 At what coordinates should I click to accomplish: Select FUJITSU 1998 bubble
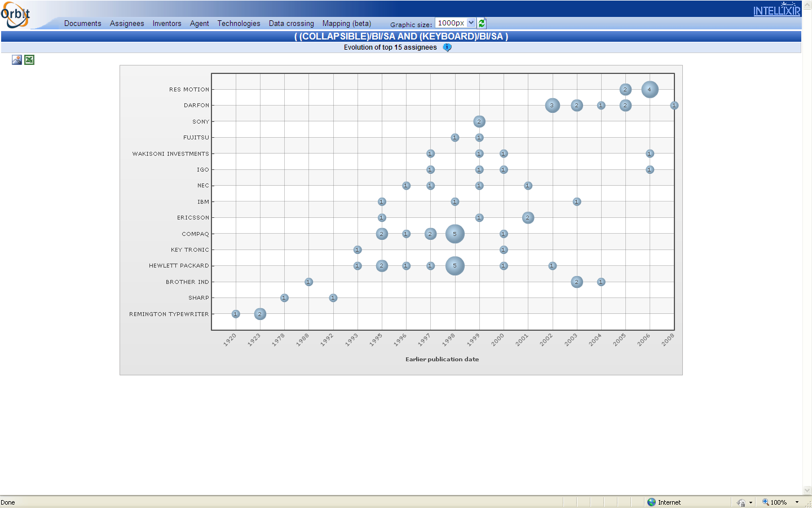(x=455, y=138)
